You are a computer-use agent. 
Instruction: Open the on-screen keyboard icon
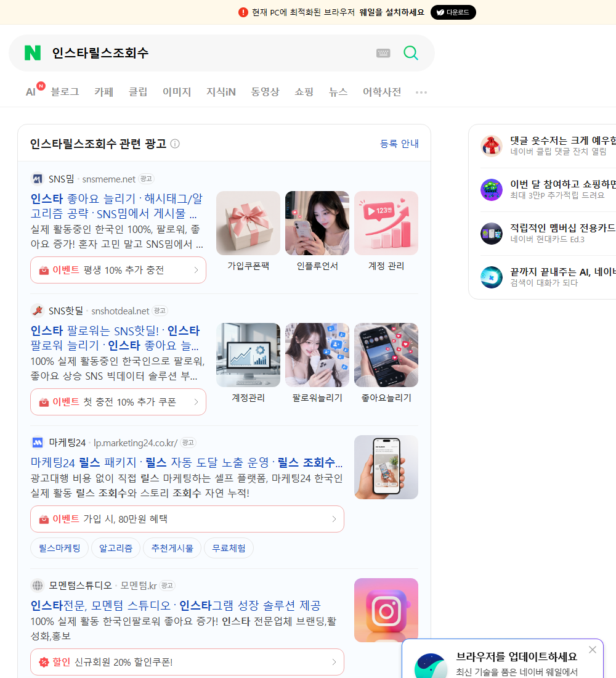383,53
